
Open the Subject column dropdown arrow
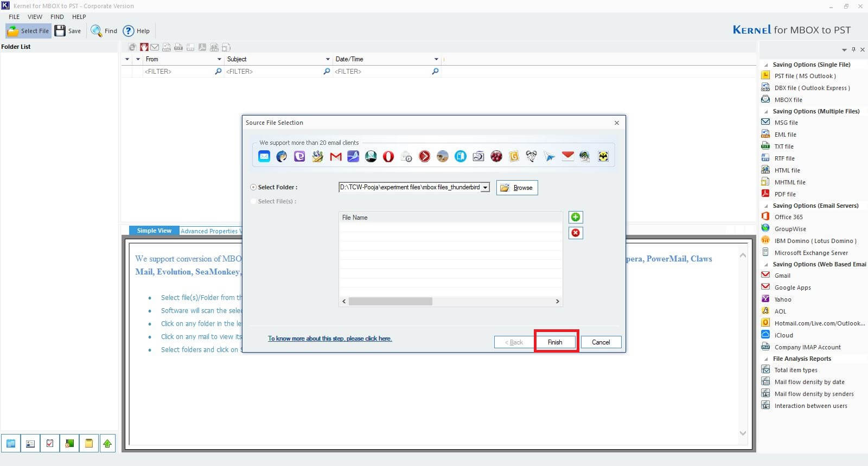(328, 59)
